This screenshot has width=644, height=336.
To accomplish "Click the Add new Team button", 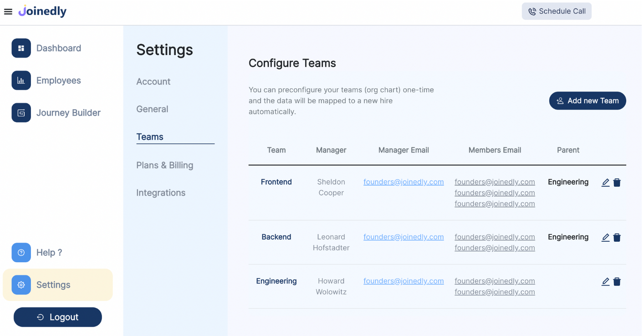I will tap(587, 101).
